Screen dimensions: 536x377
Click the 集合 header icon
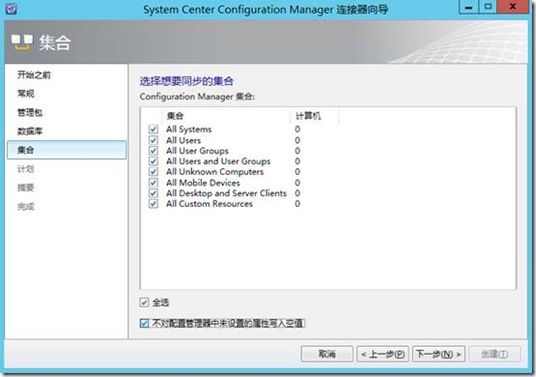22,43
